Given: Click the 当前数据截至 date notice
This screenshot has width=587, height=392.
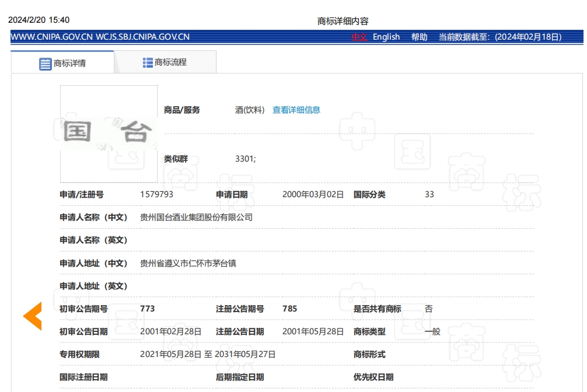Looking at the screenshot, I should (500, 37).
